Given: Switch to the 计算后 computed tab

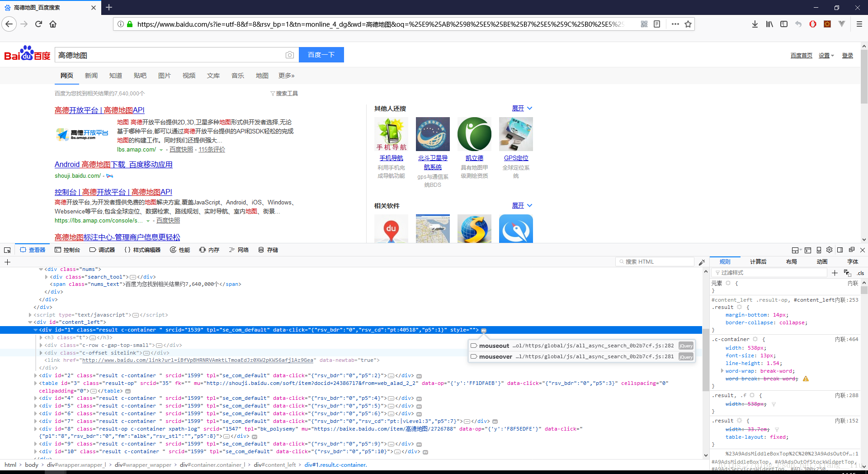Looking at the screenshot, I should click(758, 261).
